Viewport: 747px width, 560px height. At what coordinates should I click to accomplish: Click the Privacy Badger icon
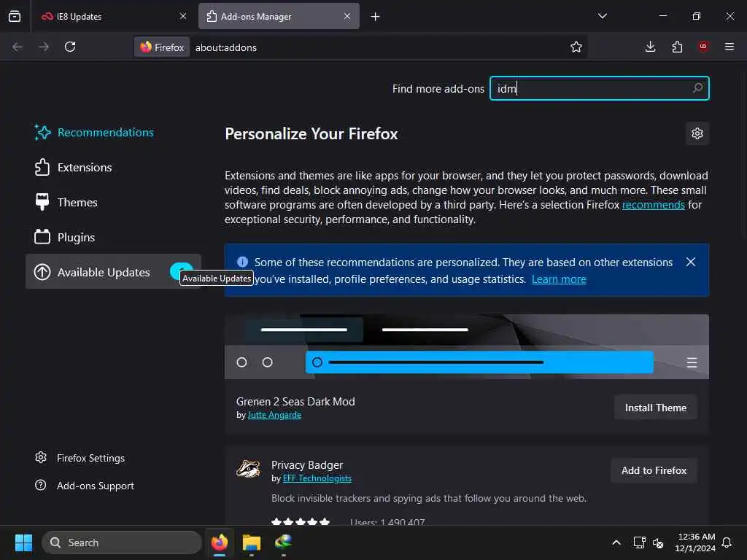pos(248,469)
